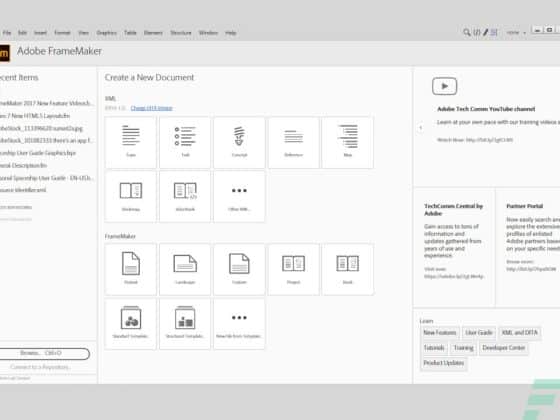Click the search magnifier icon in top bar

466,32
